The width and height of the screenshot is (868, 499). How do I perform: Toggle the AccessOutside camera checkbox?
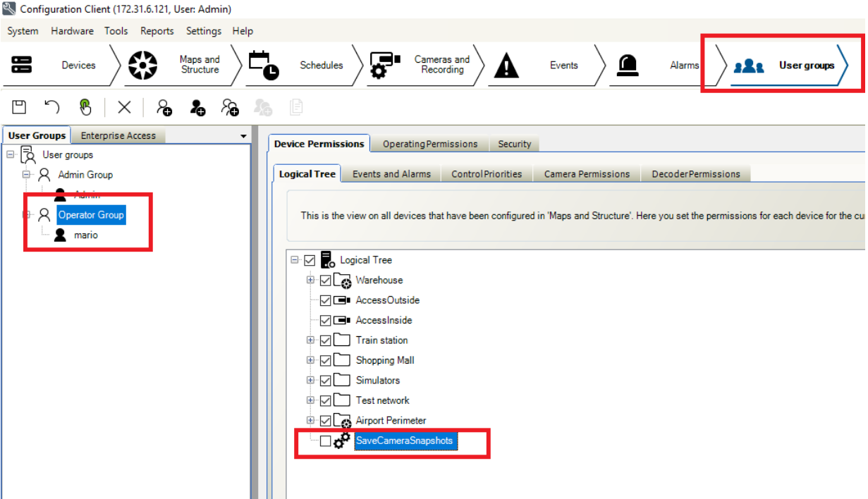tap(325, 300)
